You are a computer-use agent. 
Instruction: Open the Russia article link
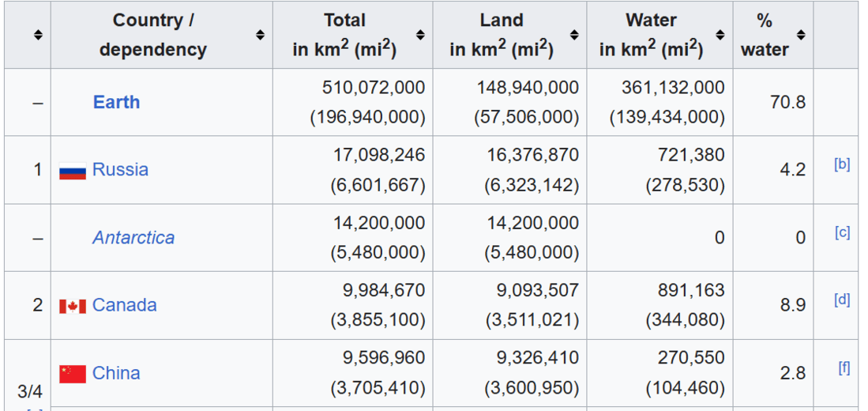tap(120, 169)
